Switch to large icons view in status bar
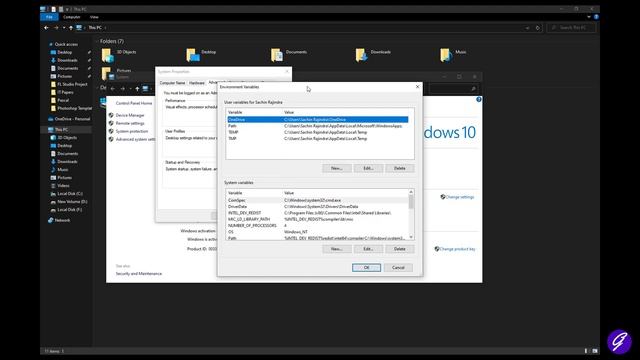This screenshot has height=360, width=640. pos(595,351)
